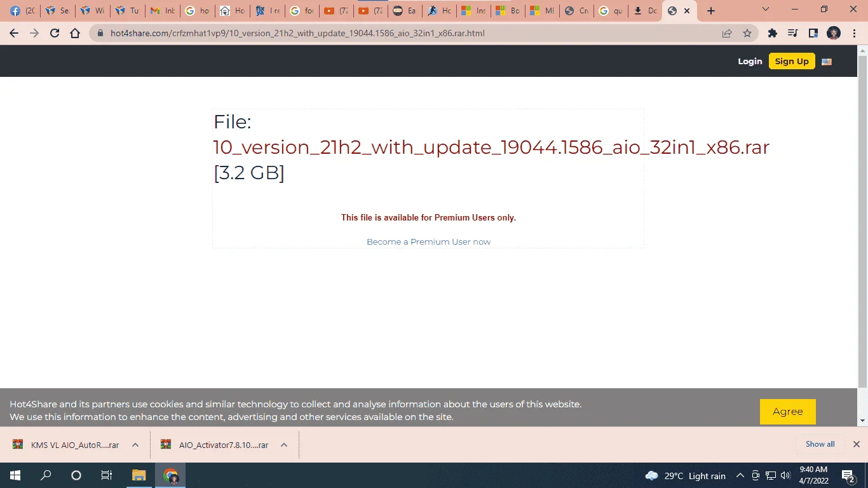Screen dimensions: 868x488
Task: Close the active hot4share tab
Action: point(687,11)
